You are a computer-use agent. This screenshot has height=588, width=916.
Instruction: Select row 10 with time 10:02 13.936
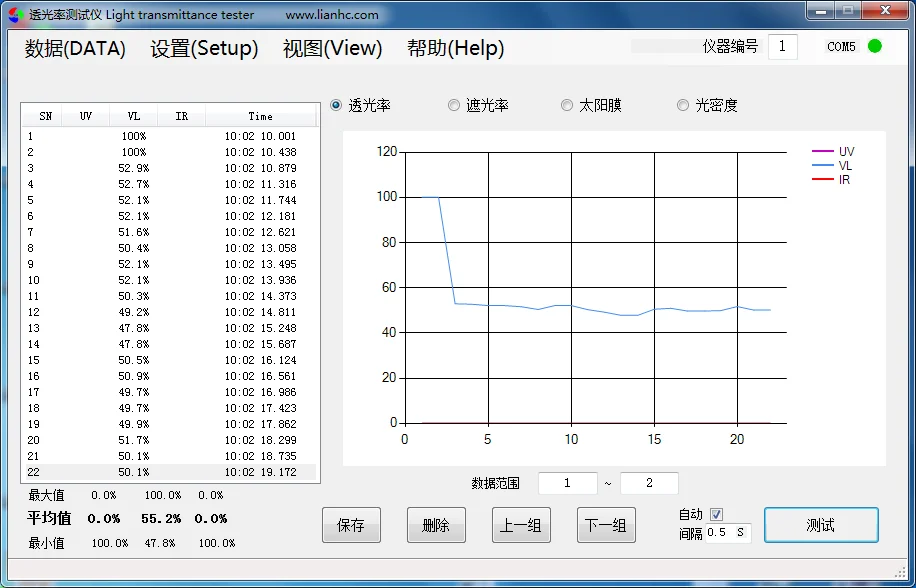pos(169,280)
